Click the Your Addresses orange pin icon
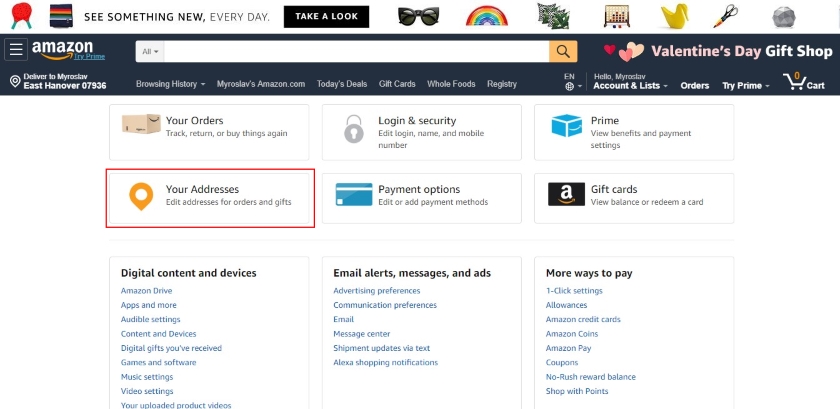Viewport: 840px width, 409px height. point(141,196)
